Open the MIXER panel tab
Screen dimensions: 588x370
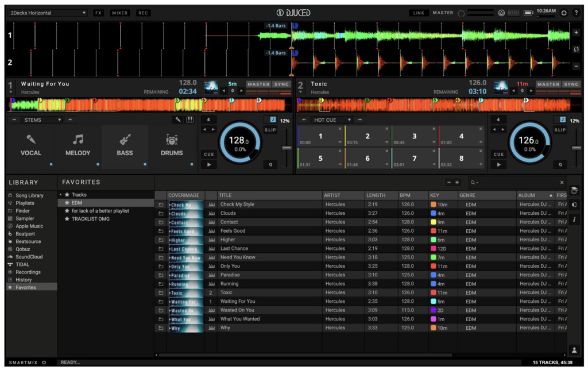coord(119,13)
